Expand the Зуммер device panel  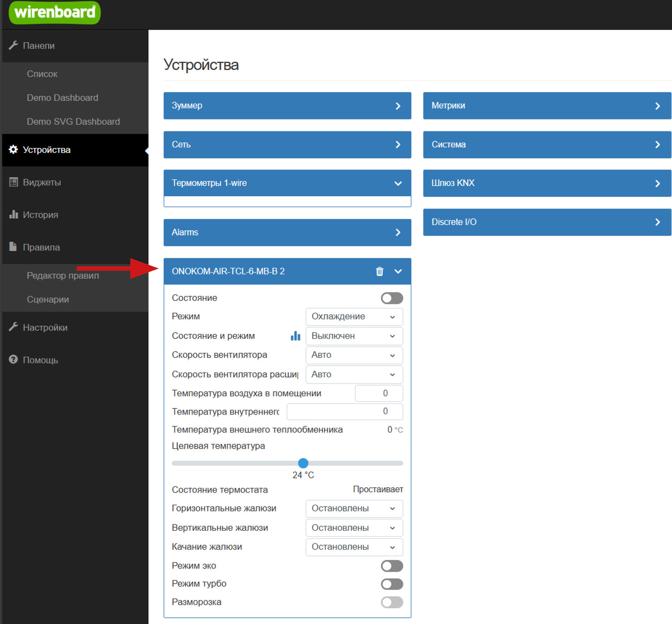[287, 106]
